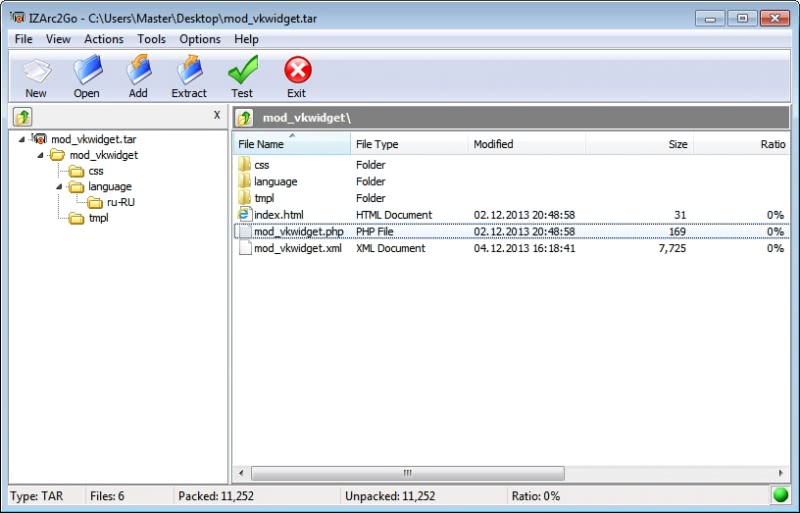Sort by Size column header

[x=640, y=144]
